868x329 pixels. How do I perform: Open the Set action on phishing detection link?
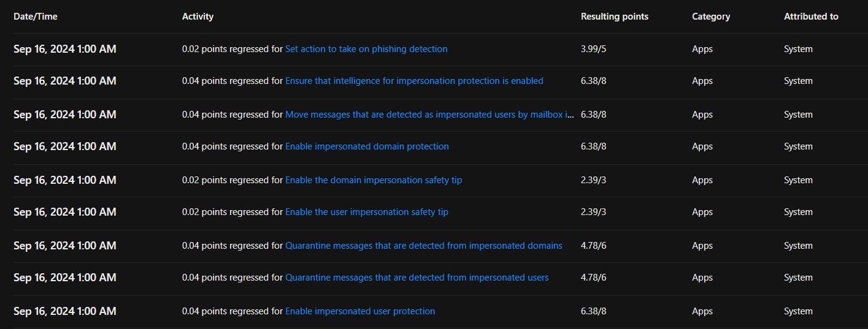[366, 49]
